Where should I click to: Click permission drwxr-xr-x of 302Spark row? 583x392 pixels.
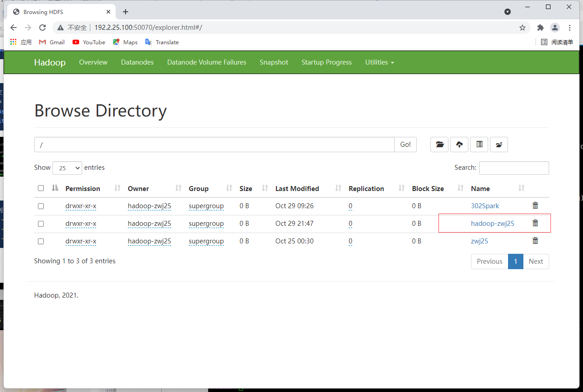[81, 206]
